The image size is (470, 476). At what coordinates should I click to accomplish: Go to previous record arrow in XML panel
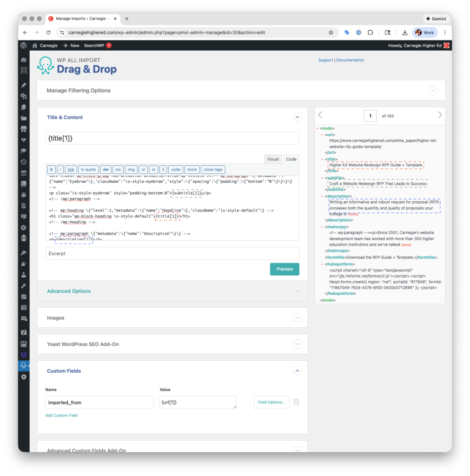320,115
